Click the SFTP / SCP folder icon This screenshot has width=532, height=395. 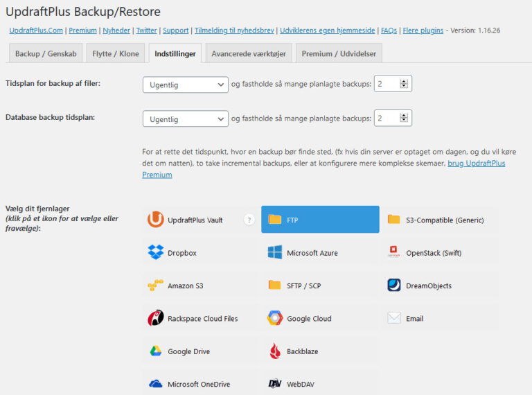click(x=275, y=285)
